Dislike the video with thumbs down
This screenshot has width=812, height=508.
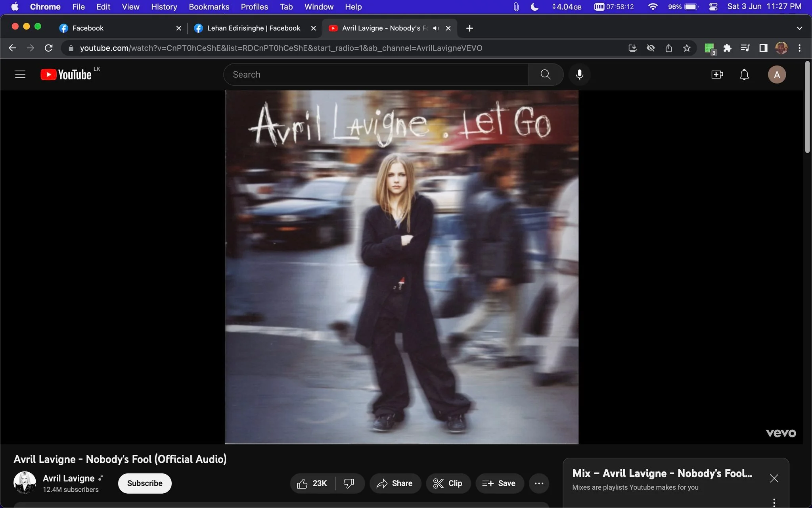click(349, 483)
